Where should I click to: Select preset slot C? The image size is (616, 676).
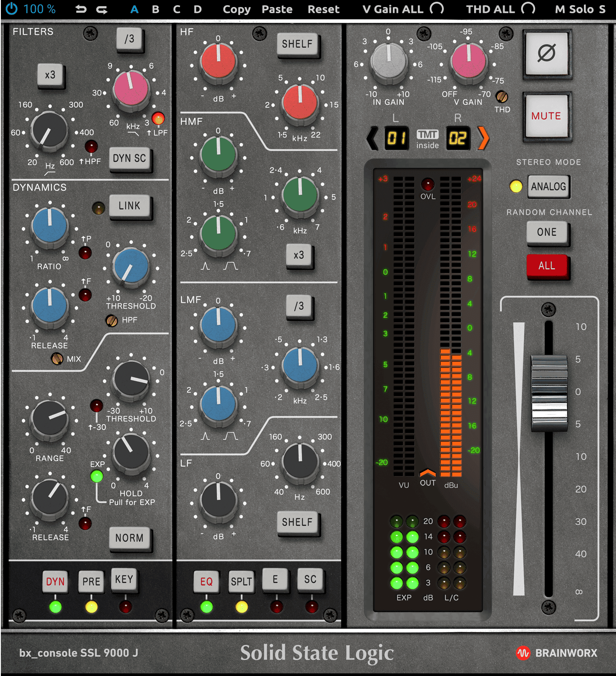(x=177, y=9)
